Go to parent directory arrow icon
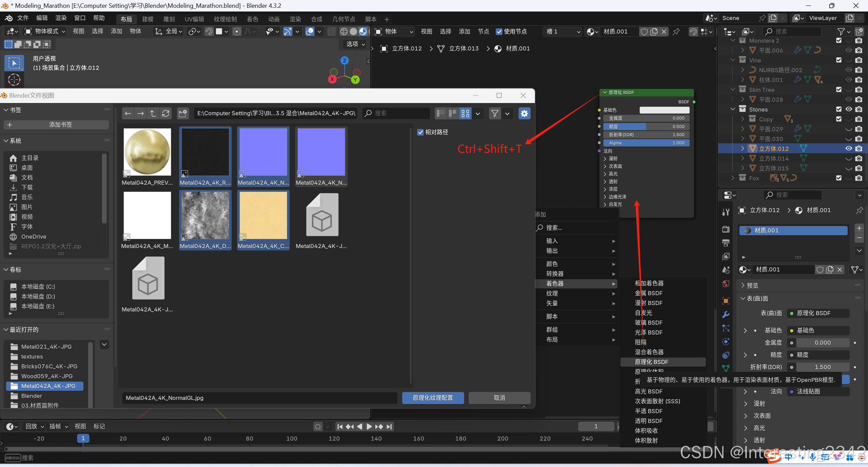Screen dimensions: 868x467 pos(153,113)
